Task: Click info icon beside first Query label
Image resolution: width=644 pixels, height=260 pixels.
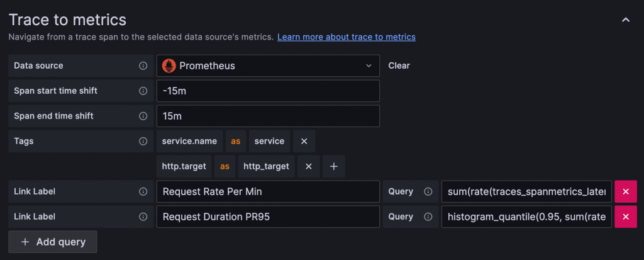Action: (428, 191)
